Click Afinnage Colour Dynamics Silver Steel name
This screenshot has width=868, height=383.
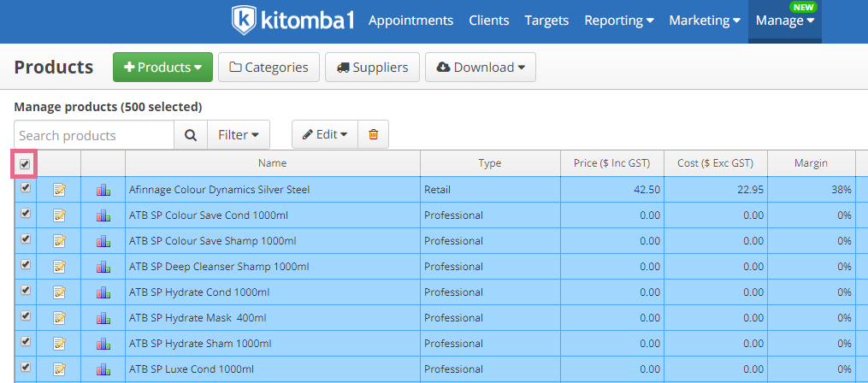coord(219,190)
